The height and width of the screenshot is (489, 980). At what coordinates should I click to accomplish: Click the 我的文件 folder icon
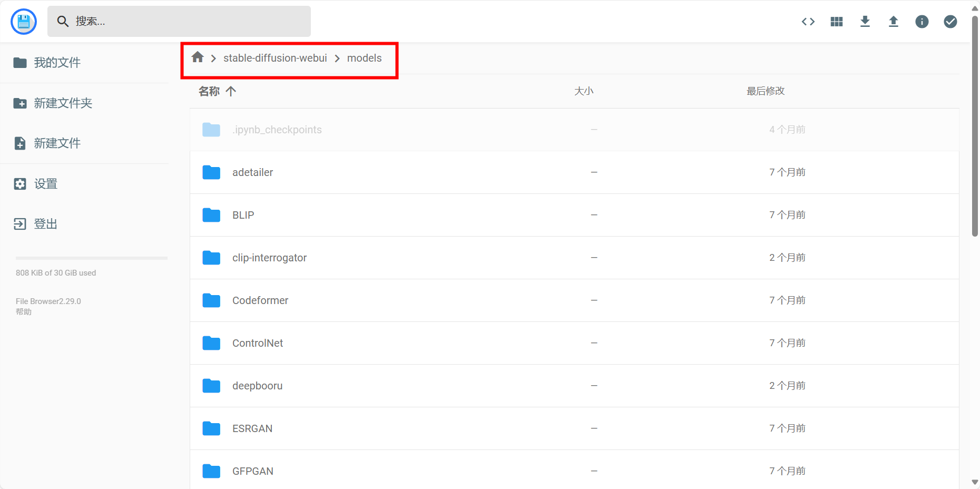pos(20,63)
